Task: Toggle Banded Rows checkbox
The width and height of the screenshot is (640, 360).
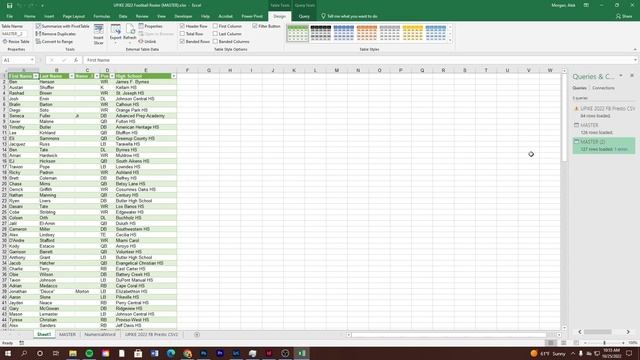Action: point(182,42)
